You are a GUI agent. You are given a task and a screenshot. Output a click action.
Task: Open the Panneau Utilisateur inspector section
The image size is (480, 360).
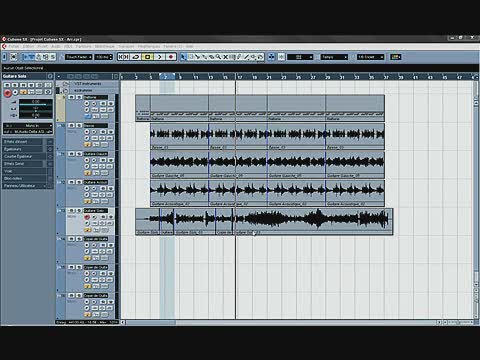pos(23,186)
